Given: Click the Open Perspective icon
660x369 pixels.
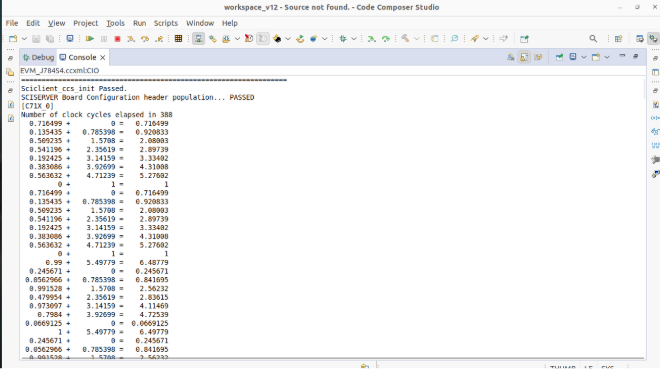Looking at the screenshot, I should click(618, 39).
